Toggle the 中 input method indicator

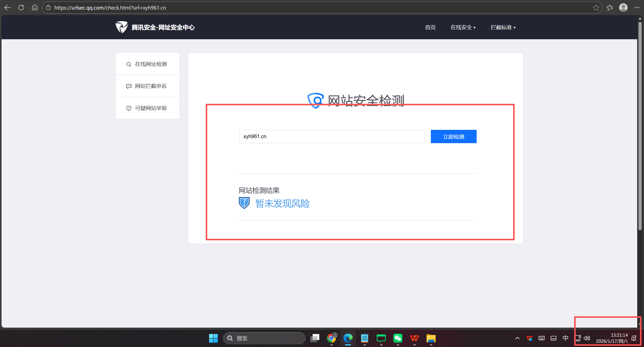point(565,338)
